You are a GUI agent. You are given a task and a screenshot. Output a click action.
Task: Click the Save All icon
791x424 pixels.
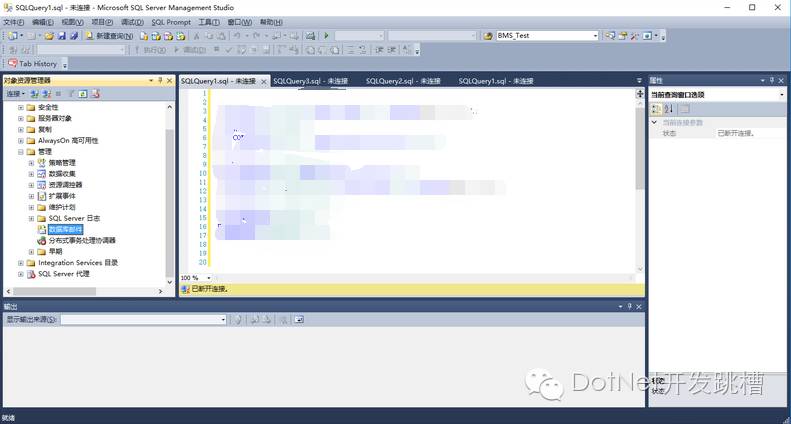pos(74,36)
